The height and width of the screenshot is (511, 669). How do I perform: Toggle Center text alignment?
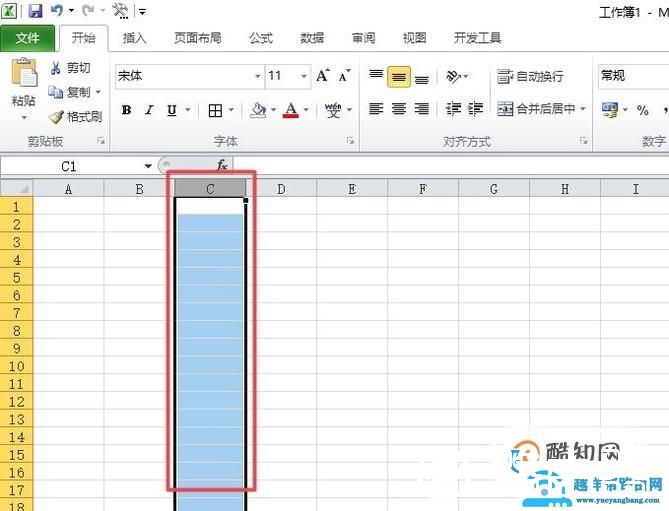click(399, 109)
